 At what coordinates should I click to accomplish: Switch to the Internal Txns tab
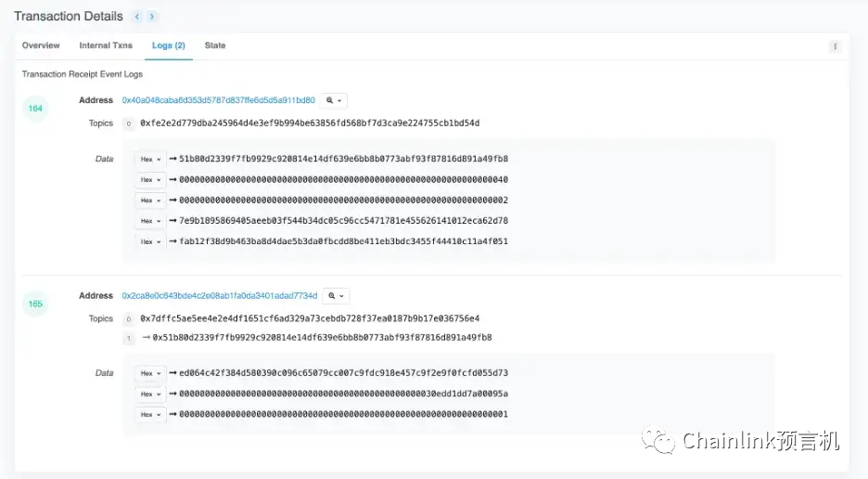[106, 45]
